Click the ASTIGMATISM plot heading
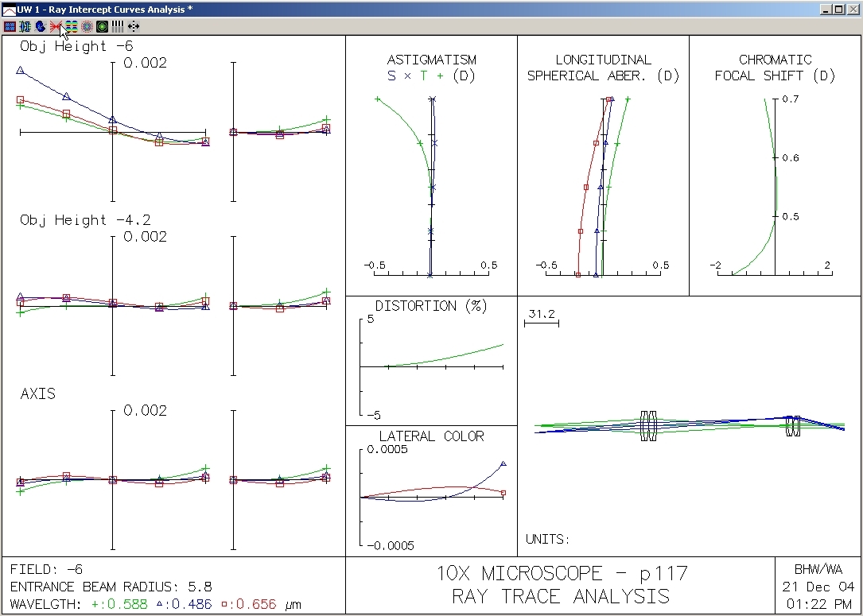Viewport: 863px width, 616px height. (431, 60)
